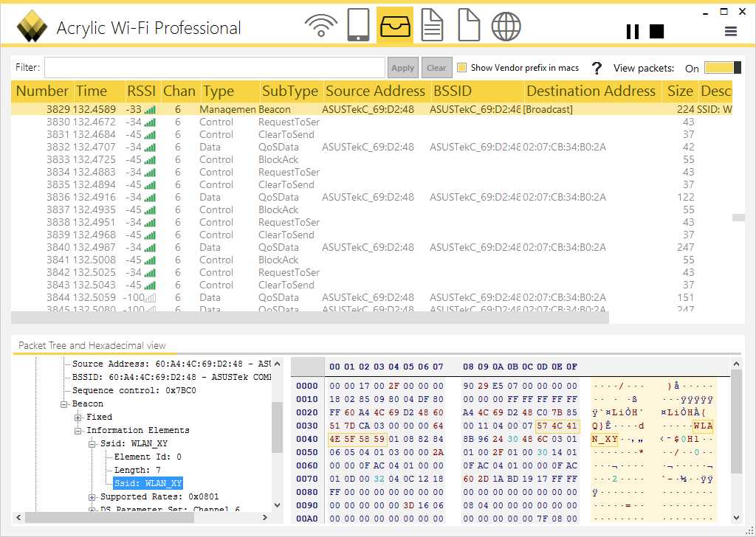Image resolution: width=756 pixels, height=537 pixels.
Task: Click hex view up scroll arrow
Action: click(736, 364)
